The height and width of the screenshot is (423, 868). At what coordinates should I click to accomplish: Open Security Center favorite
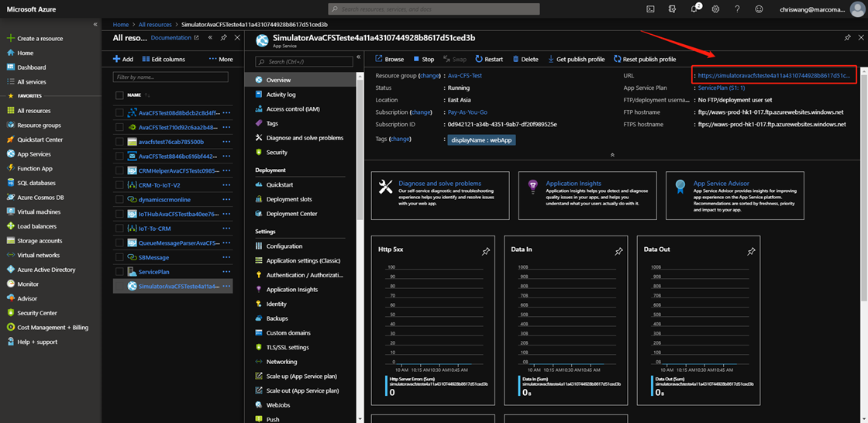[x=32, y=313]
